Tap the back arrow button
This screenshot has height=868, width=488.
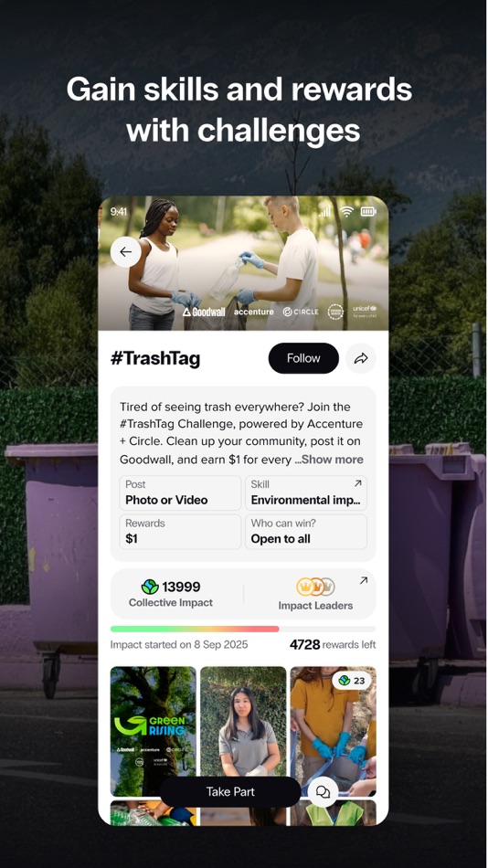pos(126,252)
